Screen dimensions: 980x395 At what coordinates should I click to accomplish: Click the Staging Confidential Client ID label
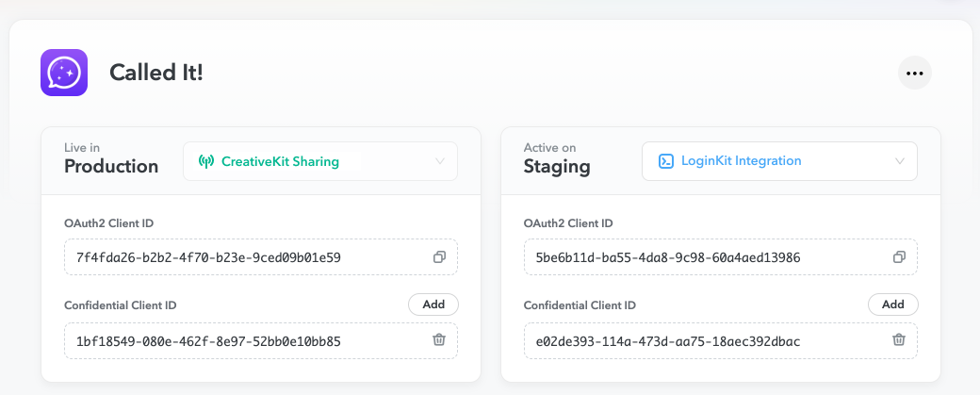[580, 305]
